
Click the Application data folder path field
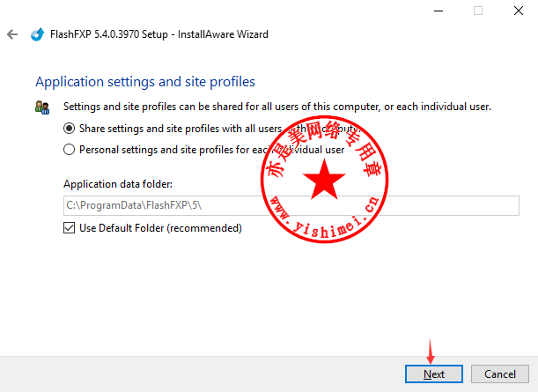[291, 205]
